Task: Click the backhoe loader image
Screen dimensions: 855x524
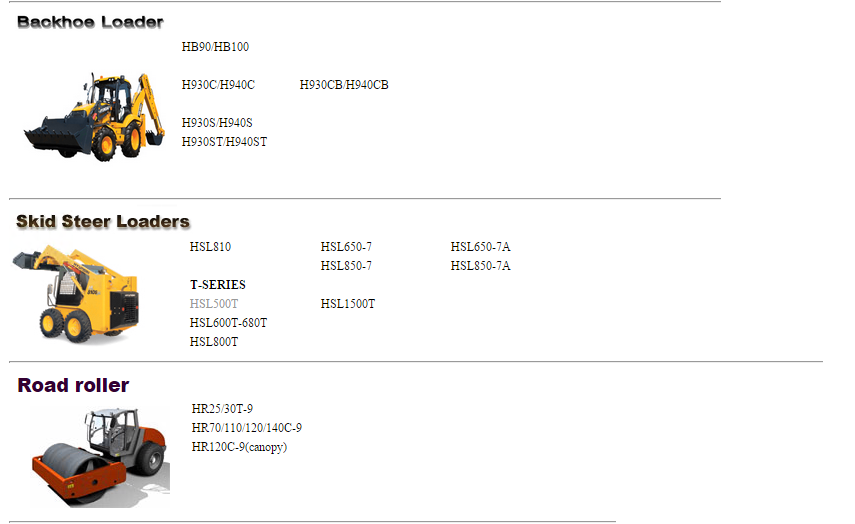Action: tap(94, 116)
